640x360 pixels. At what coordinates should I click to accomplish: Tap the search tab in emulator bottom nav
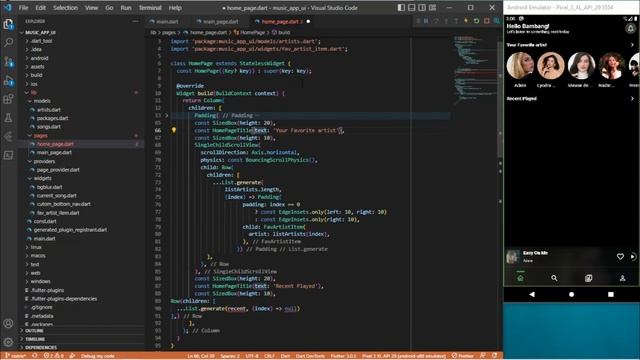pos(554,278)
